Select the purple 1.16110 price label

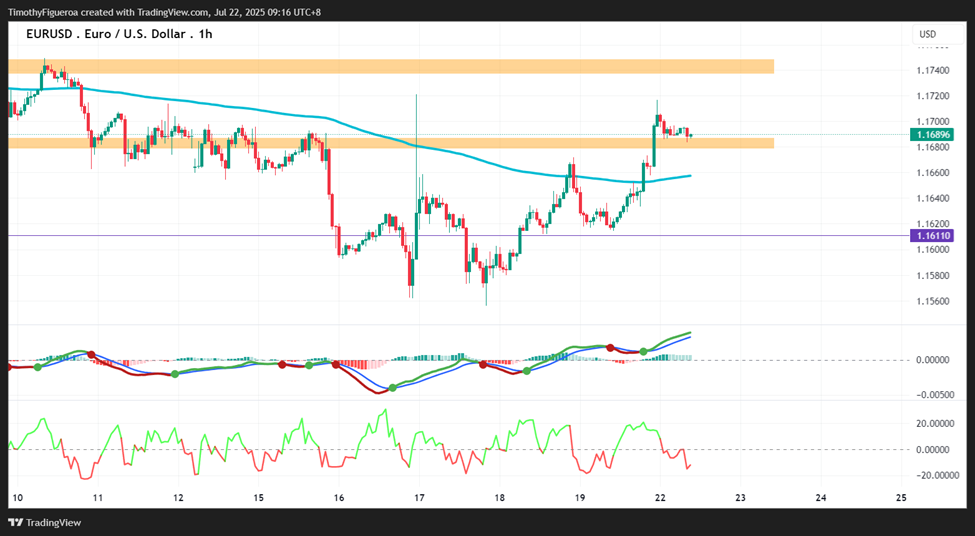931,236
